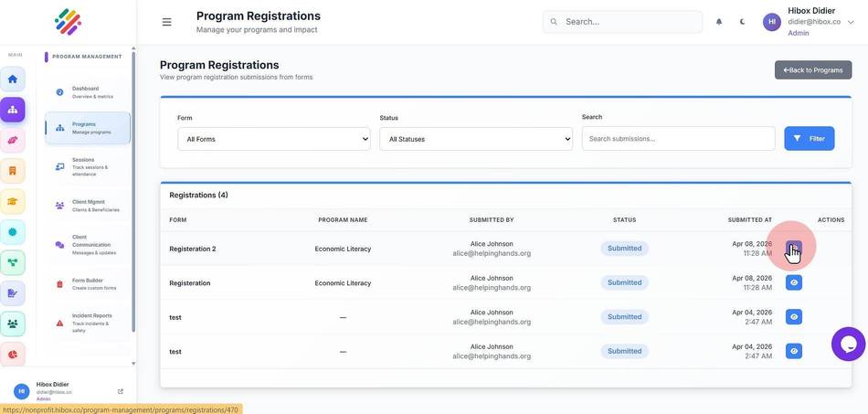Open the notifications bell

[719, 22]
